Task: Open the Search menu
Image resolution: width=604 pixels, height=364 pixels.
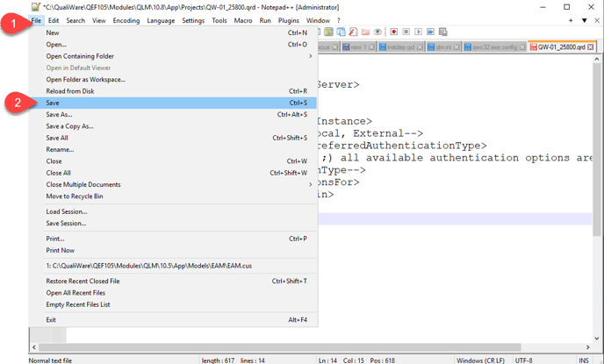Action: (x=75, y=20)
